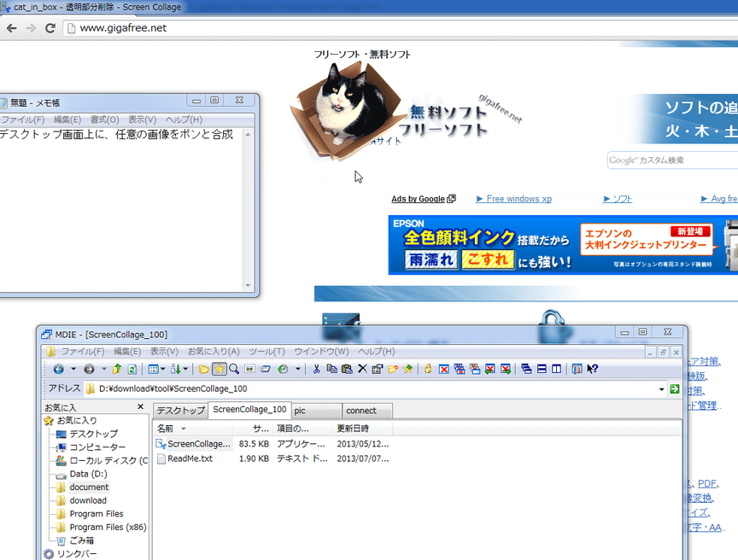Open the ツール(T) menu in MDIE

tap(266, 352)
